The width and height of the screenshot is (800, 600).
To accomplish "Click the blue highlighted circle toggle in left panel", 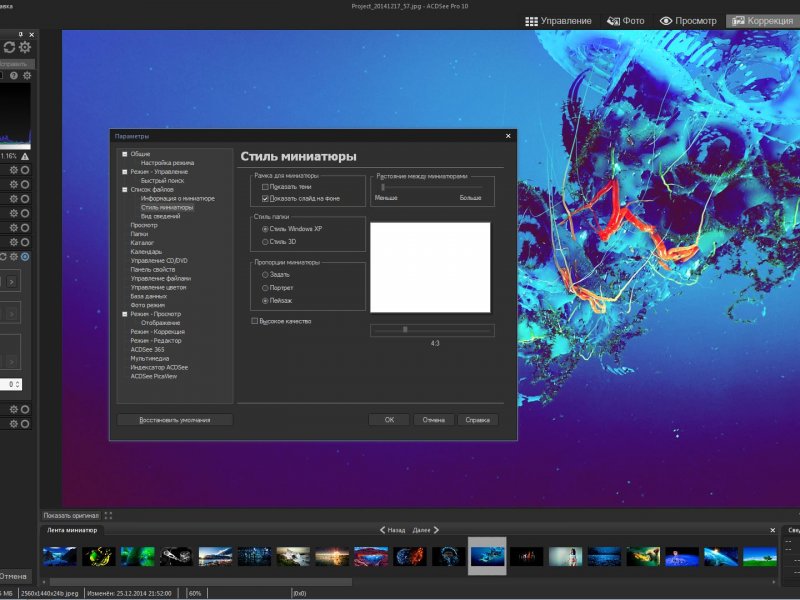I will point(25,257).
